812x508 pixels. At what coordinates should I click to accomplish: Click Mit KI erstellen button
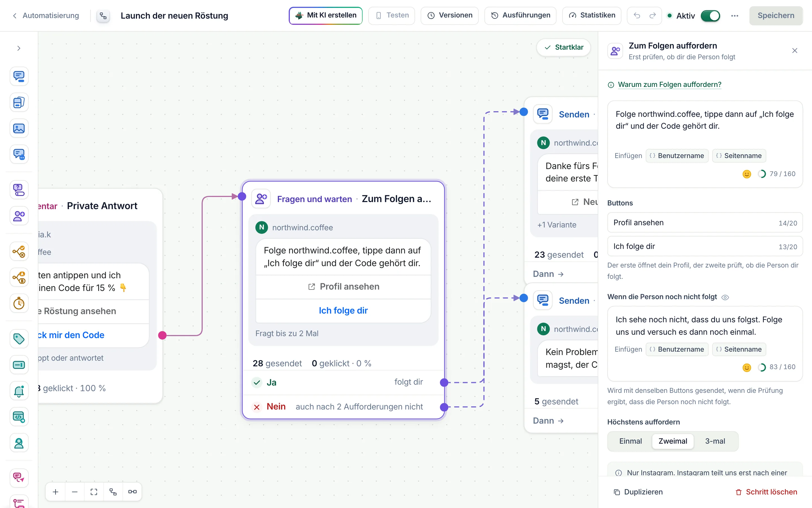click(x=325, y=16)
